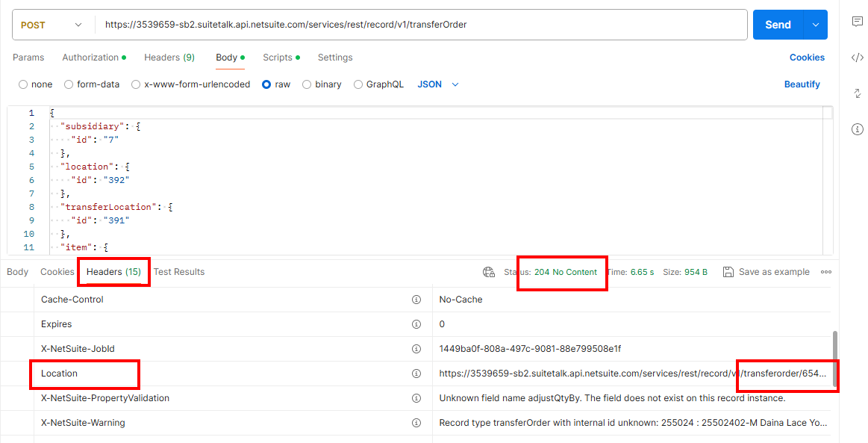Select the none body type radio
The image size is (868, 443).
(23, 84)
